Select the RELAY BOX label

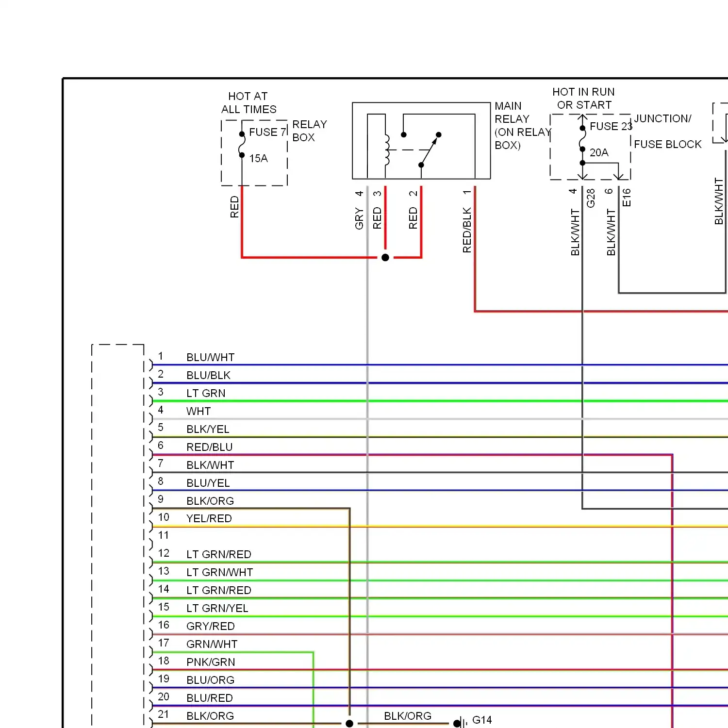tap(310, 131)
